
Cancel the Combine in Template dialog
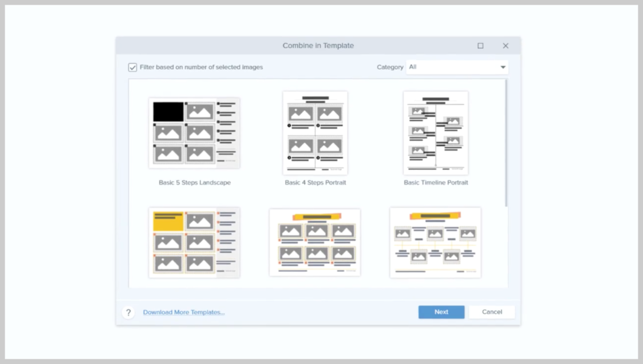click(x=492, y=312)
